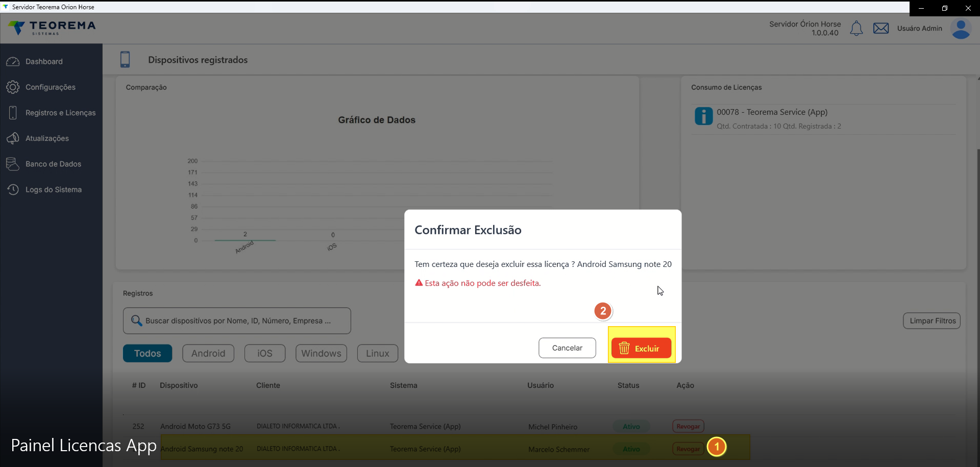Click 'Servidor Órion Horse 1.0.0.40' version text
Image resolution: width=980 pixels, height=467 pixels.
[805, 28]
